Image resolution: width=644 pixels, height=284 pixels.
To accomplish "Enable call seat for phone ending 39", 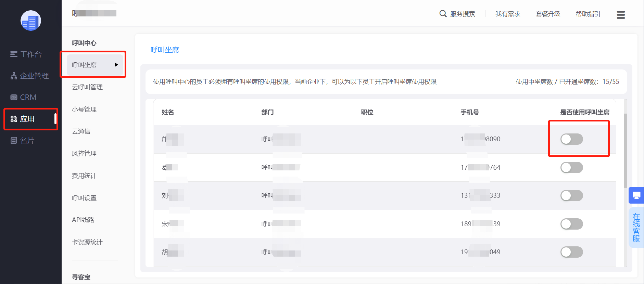I will pyautogui.click(x=571, y=224).
